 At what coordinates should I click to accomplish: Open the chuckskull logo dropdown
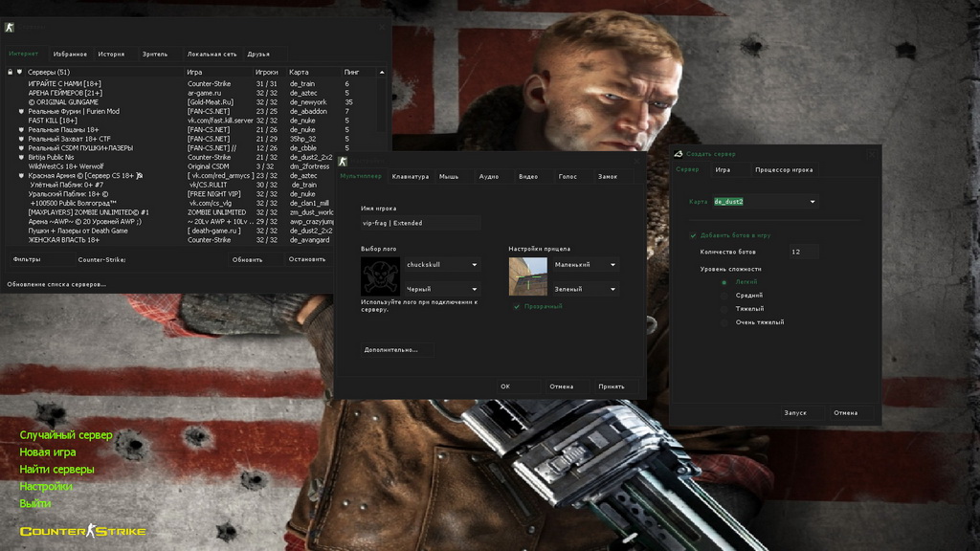442,265
